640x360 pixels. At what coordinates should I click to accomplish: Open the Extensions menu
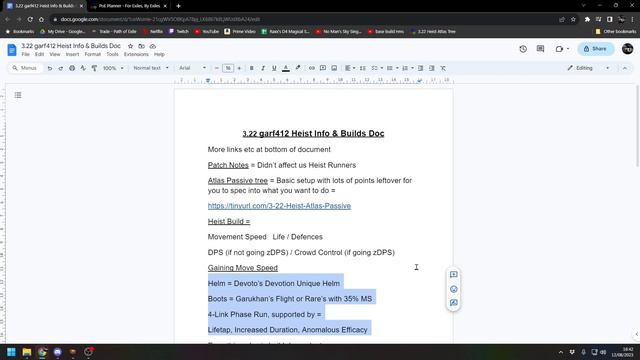tap(136, 54)
